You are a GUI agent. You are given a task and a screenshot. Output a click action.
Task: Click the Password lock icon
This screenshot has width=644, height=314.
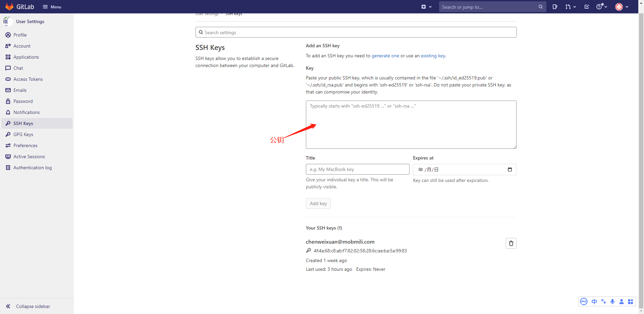8,101
